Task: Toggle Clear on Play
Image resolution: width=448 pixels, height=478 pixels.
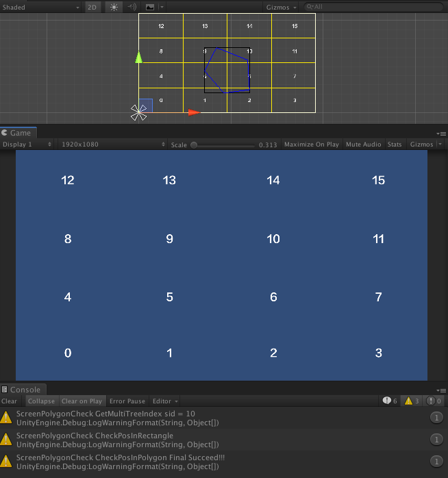Action: [x=82, y=401]
